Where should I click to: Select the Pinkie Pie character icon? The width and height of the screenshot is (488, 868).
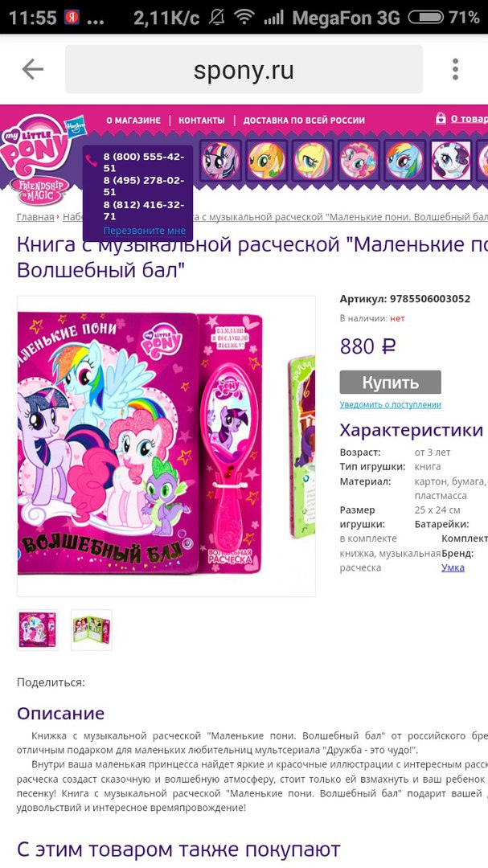358,161
